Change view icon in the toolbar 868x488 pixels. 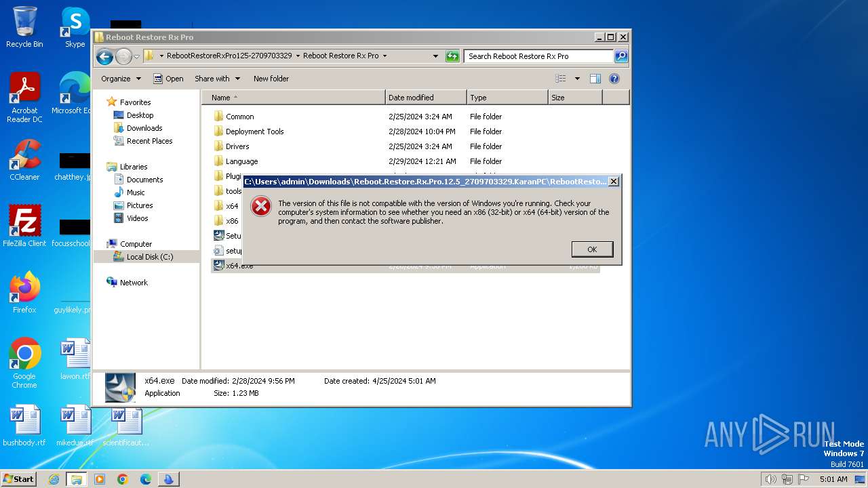click(561, 79)
